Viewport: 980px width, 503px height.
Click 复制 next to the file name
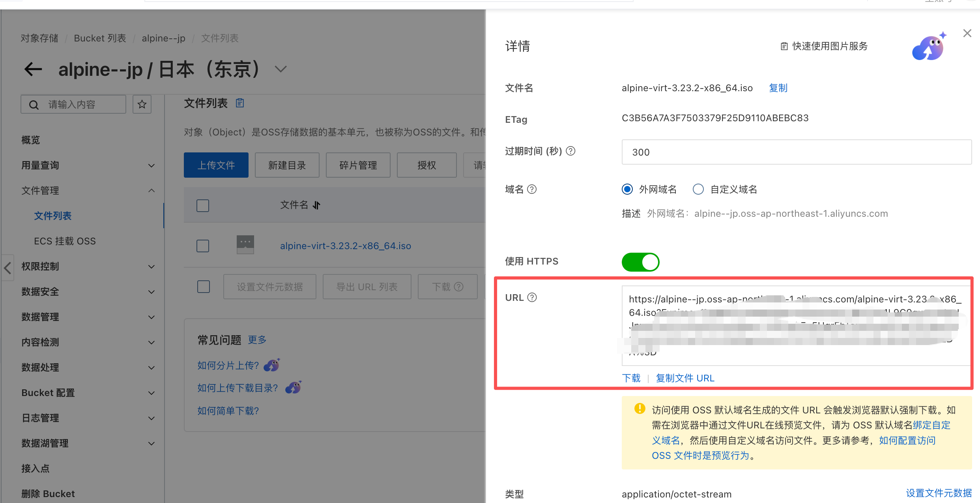coord(778,88)
